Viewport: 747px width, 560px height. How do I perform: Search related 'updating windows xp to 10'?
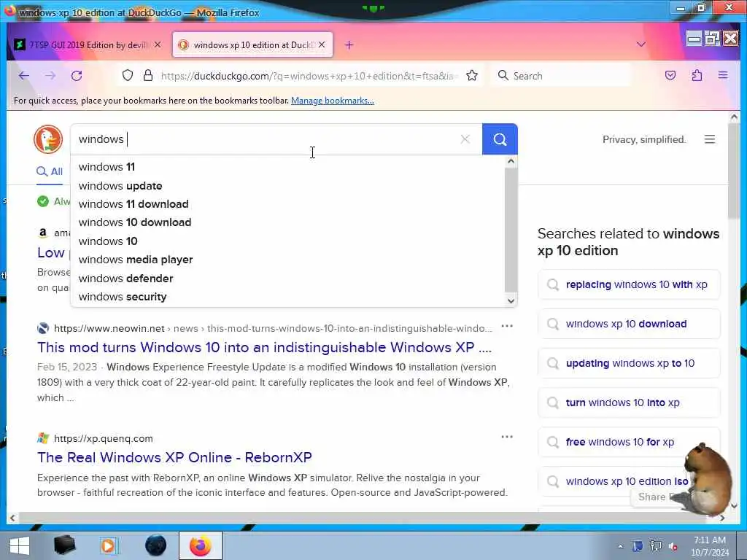(629, 363)
